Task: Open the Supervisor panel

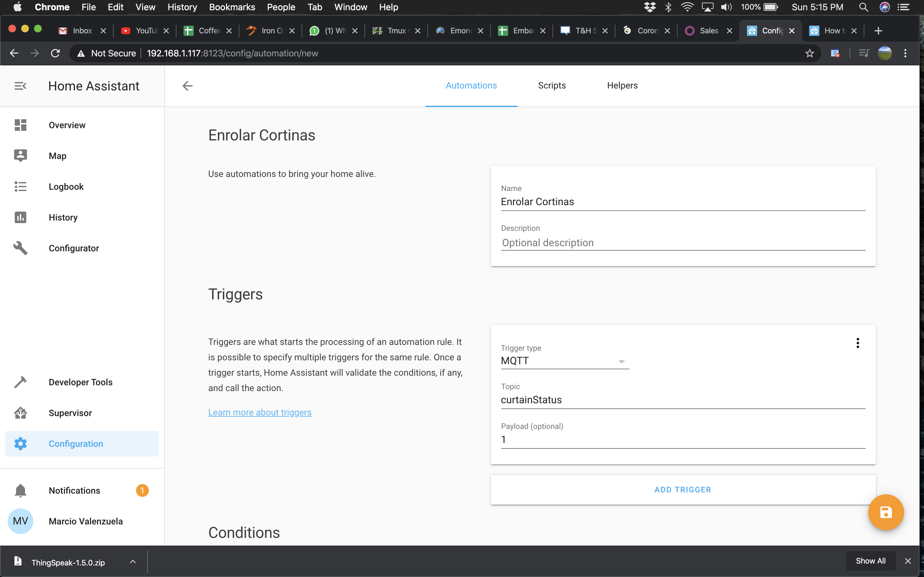Action: (x=70, y=413)
